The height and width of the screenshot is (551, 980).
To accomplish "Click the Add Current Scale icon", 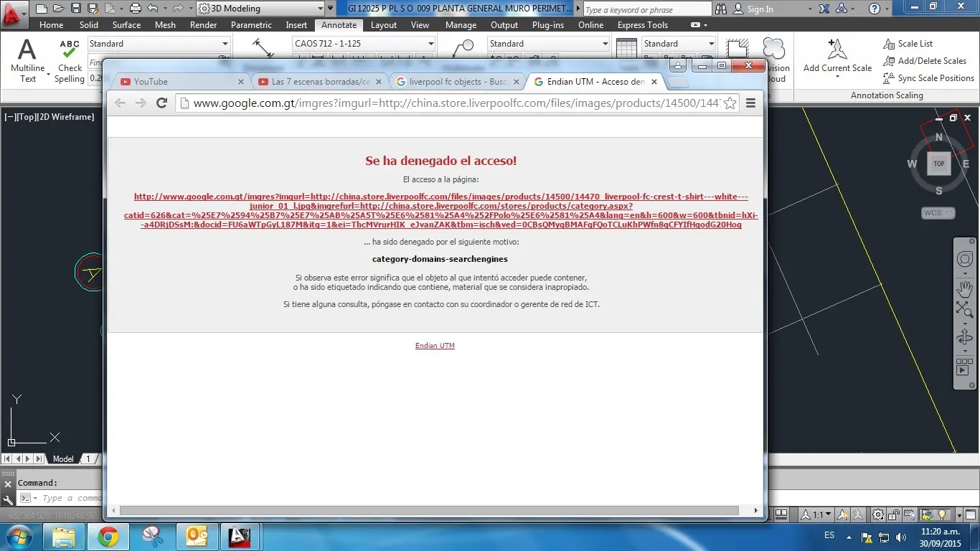I will [x=837, y=50].
